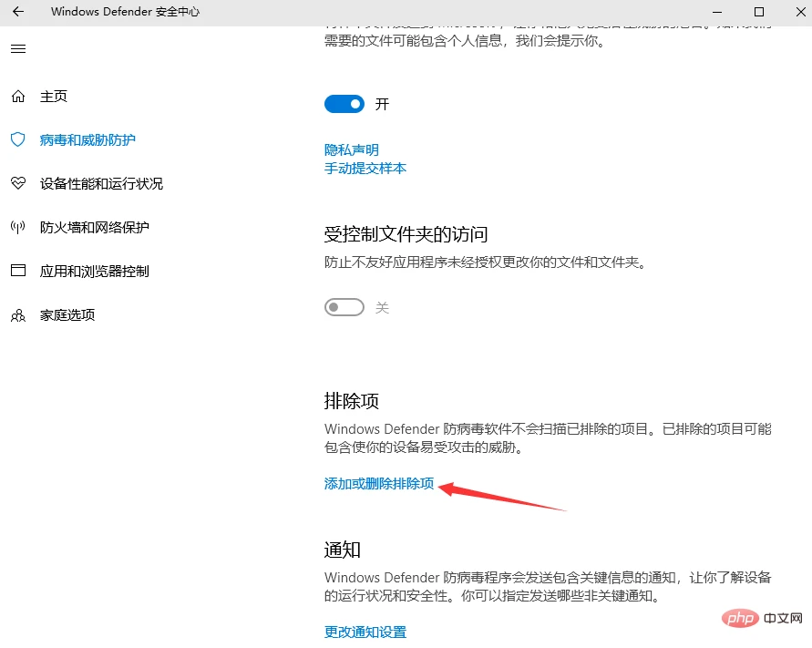Turn off the sample submission toggle (开)
The height and width of the screenshot is (648, 812).
coord(344,104)
